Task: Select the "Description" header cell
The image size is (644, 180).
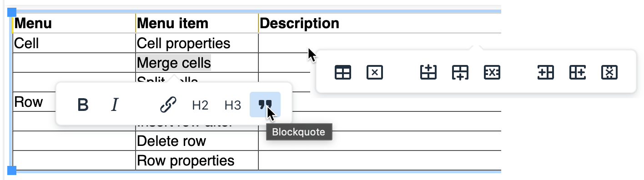Action: coord(380,23)
